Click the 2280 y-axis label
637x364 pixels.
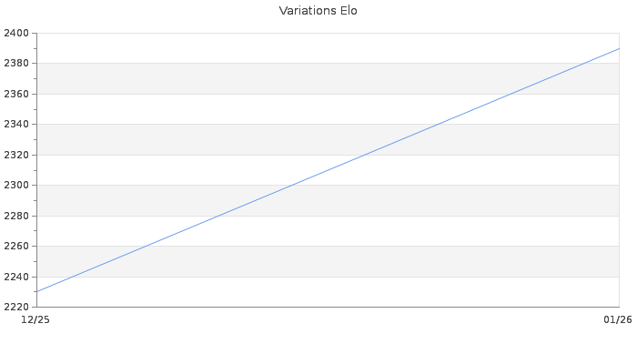[x=15, y=217]
